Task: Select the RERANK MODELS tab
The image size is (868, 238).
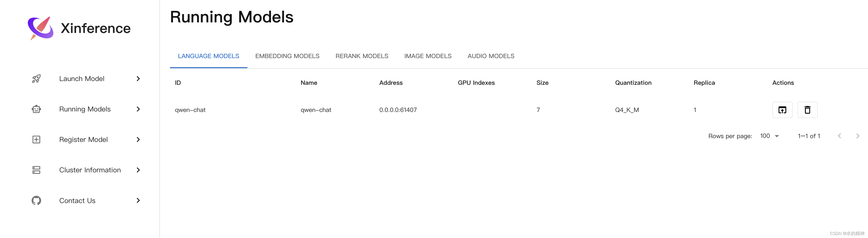Action: tap(362, 56)
